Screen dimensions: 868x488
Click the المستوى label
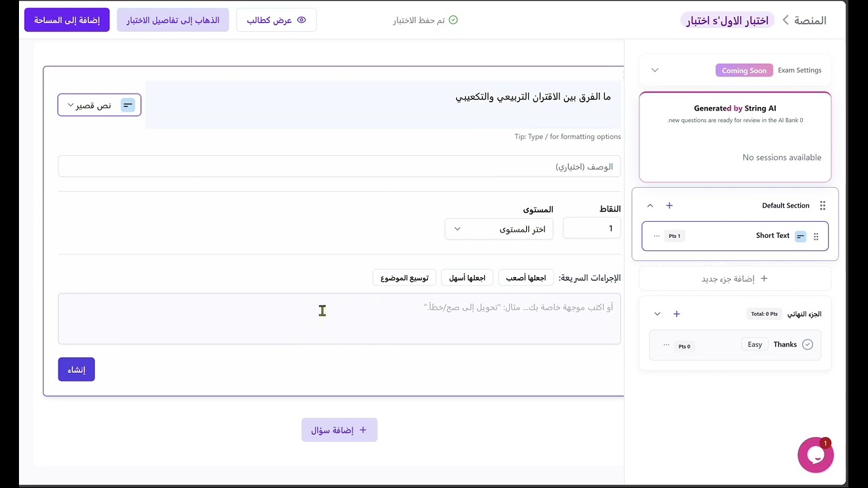(x=538, y=209)
